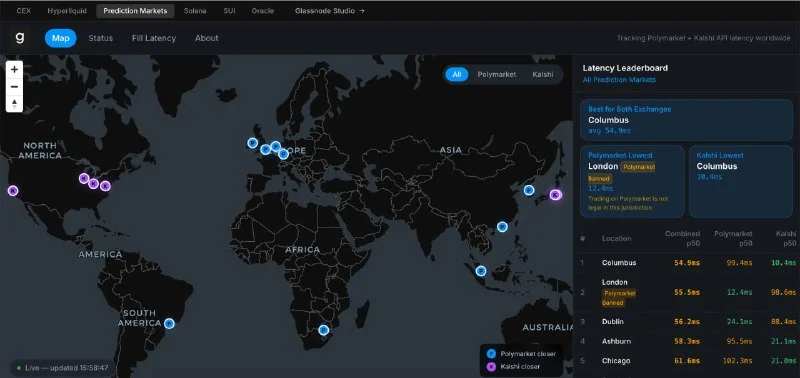Select Polymarket marker near Singapore
This screenshot has width=800, height=378.
pyautogui.click(x=481, y=271)
